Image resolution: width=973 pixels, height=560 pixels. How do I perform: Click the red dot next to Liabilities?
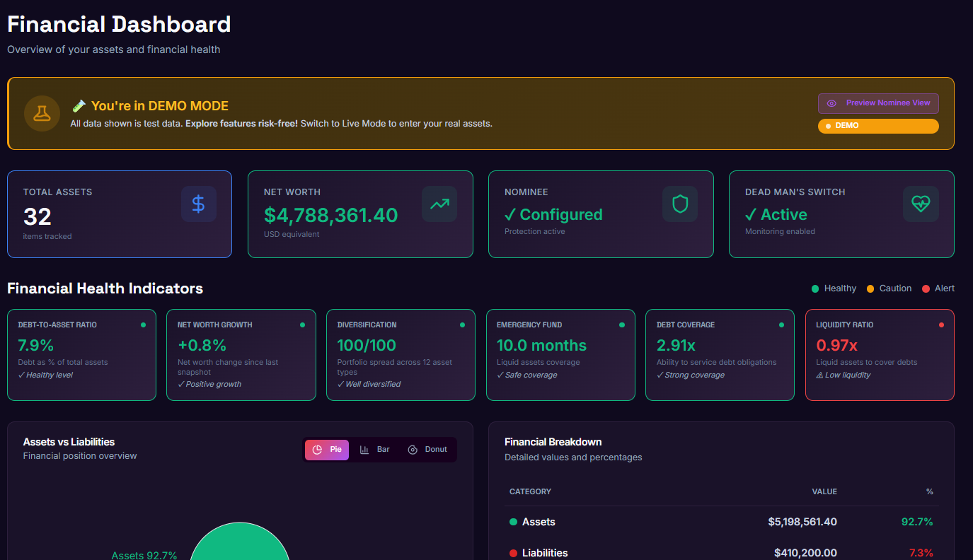click(x=512, y=553)
